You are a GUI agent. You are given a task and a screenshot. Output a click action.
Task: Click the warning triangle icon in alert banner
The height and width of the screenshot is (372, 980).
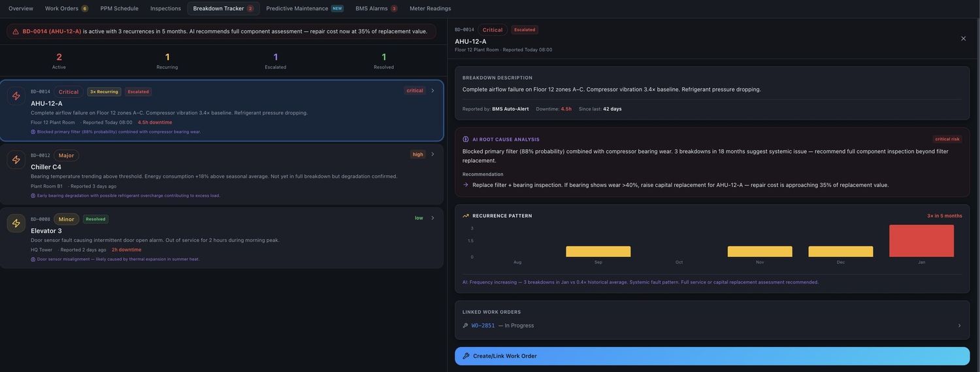coord(16,31)
